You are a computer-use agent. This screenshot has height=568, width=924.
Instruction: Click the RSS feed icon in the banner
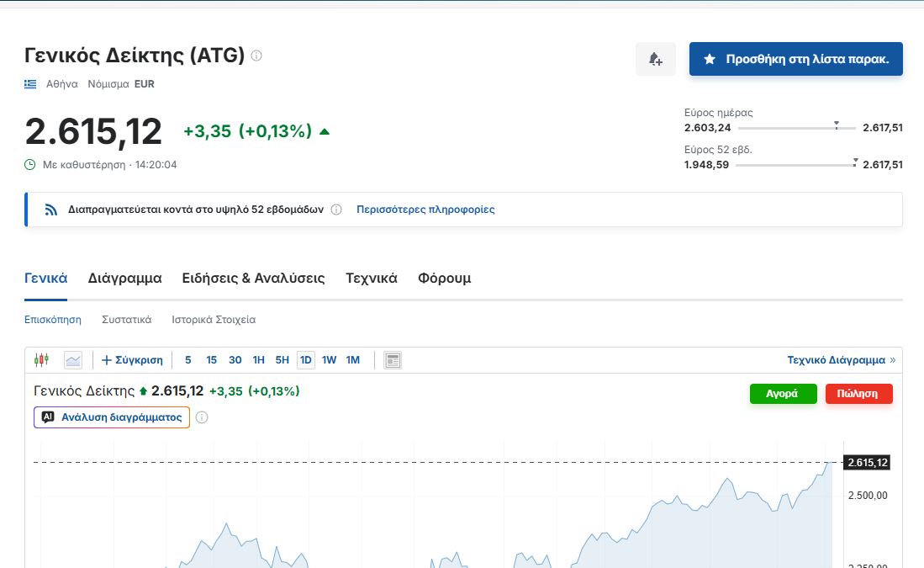[x=51, y=210]
